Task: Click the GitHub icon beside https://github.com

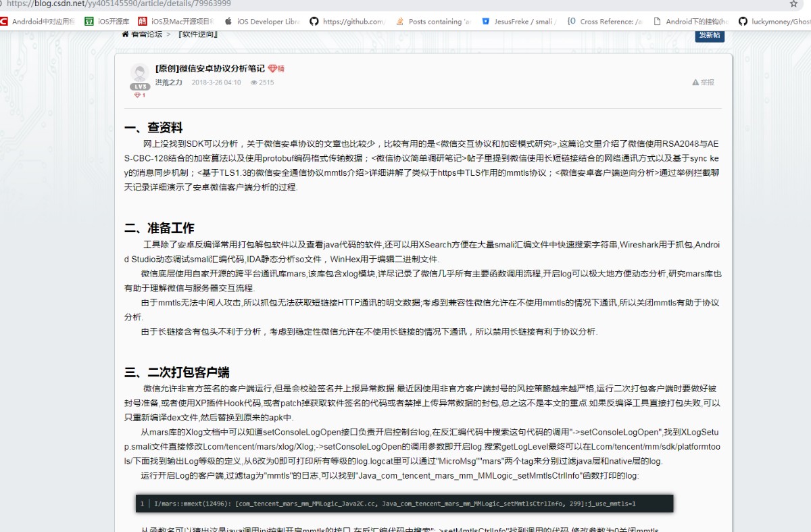Action: pos(314,22)
